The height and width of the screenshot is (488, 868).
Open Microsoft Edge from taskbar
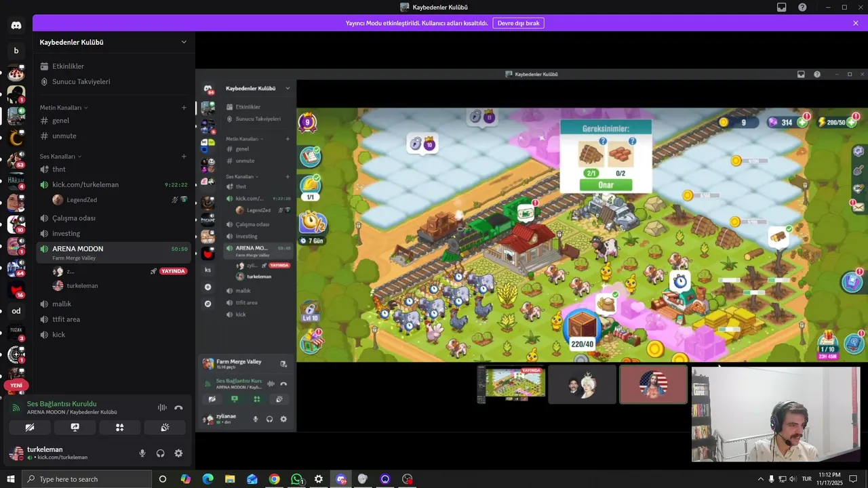point(208,479)
